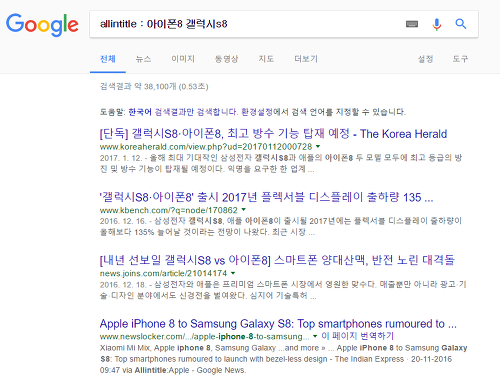
Task: Open the 더보기 menu
Action: [306, 59]
